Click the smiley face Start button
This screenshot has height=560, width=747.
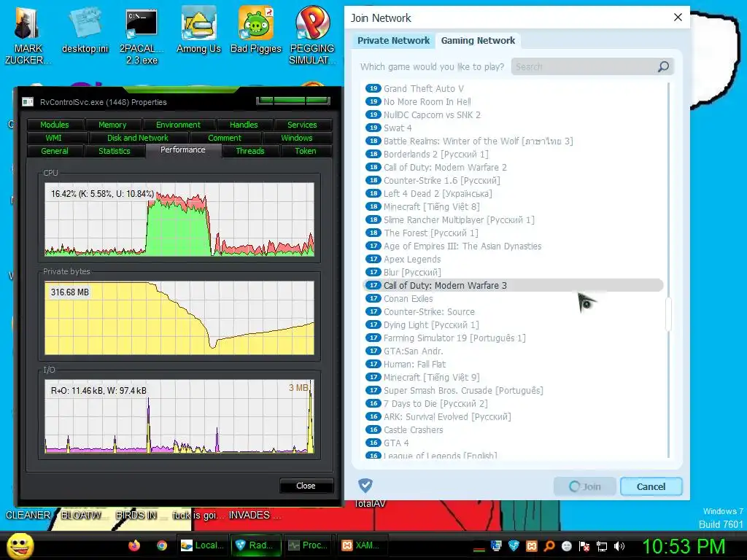coord(20,545)
